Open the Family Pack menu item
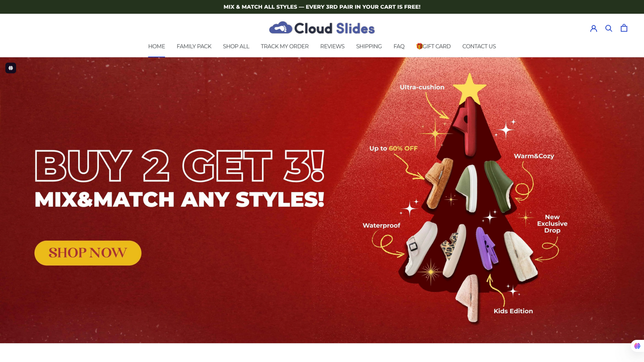The image size is (644, 362). [194, 46]
